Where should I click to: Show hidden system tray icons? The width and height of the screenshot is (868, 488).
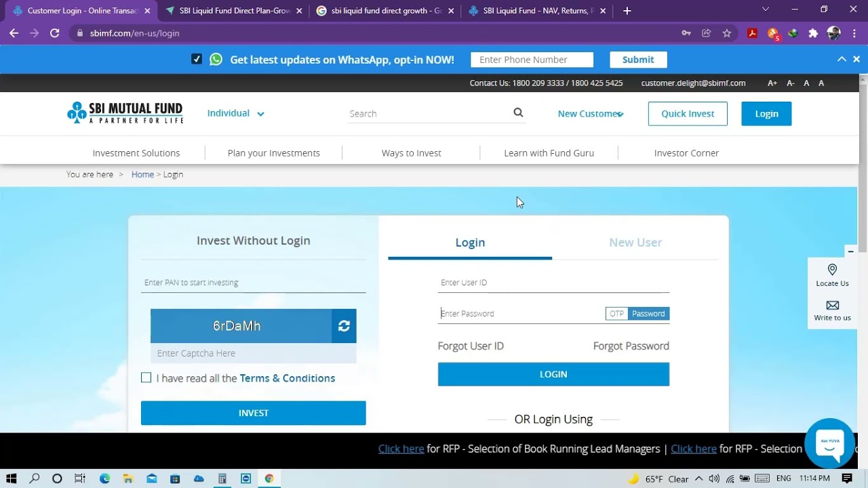(x=698, y=479)
